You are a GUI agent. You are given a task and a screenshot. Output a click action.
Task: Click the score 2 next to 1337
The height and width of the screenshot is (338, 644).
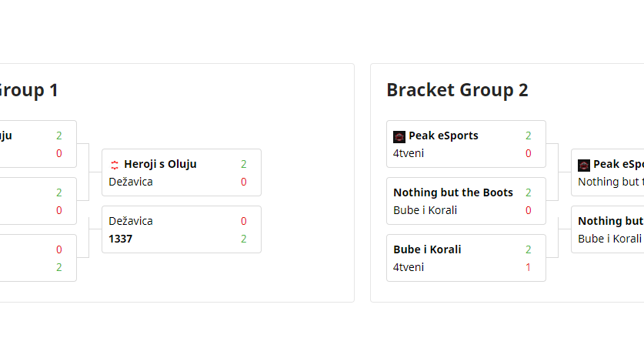(x=244, y=239)
